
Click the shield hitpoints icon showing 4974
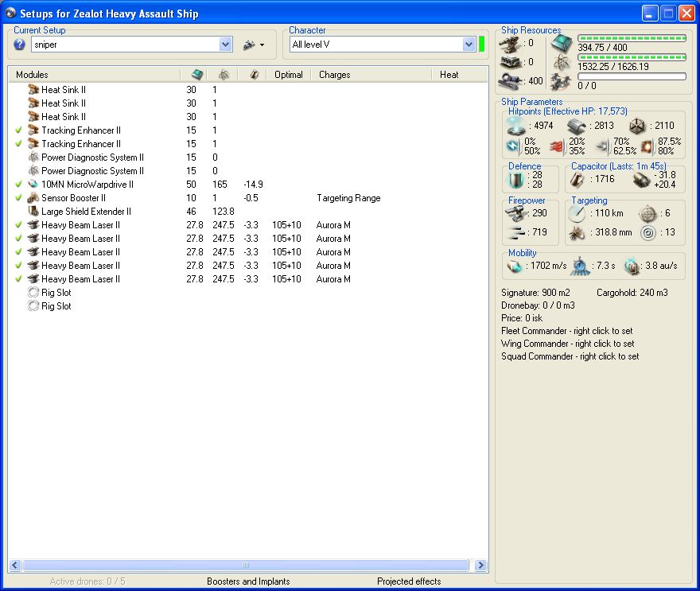[x=516, y=126]
